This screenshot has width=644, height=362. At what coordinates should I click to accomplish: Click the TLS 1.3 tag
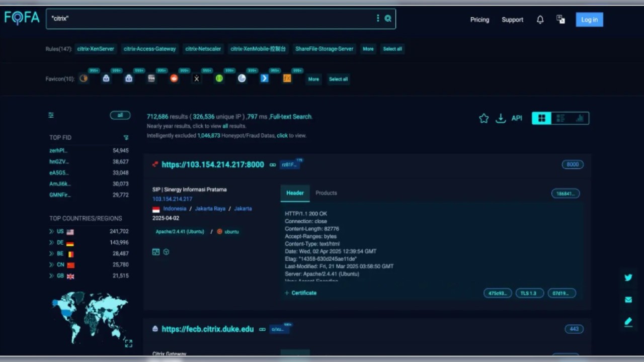(x=529, y=293)
